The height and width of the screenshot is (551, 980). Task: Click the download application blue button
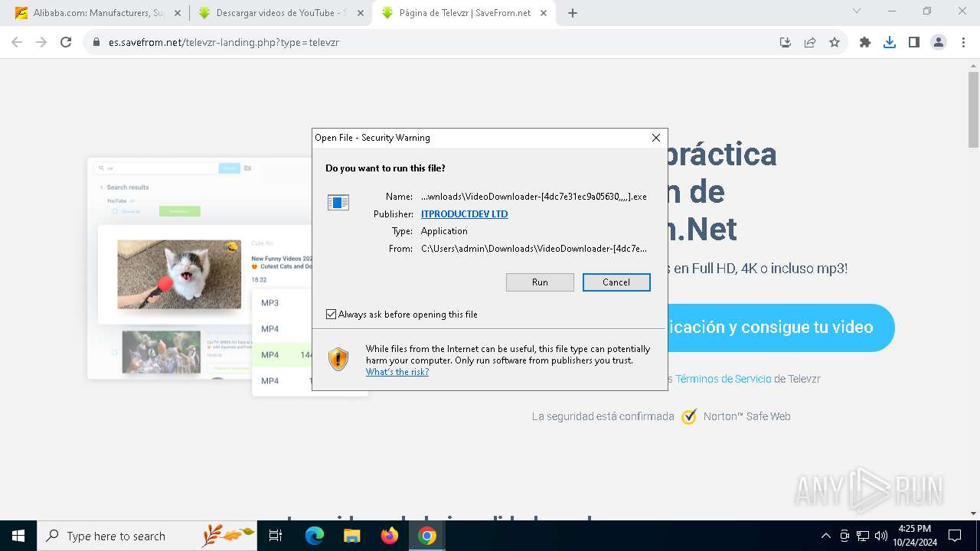coord(780,328)
